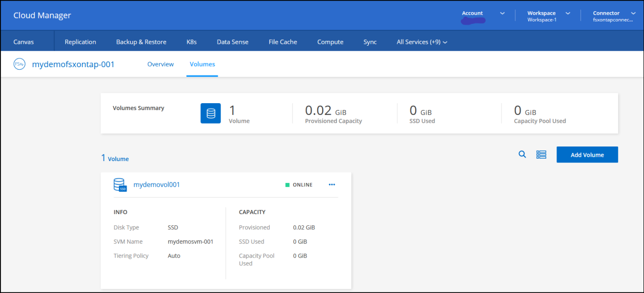Select the Volumes tab
Viewport: 644px width, 293px height.
pos(202,64)
